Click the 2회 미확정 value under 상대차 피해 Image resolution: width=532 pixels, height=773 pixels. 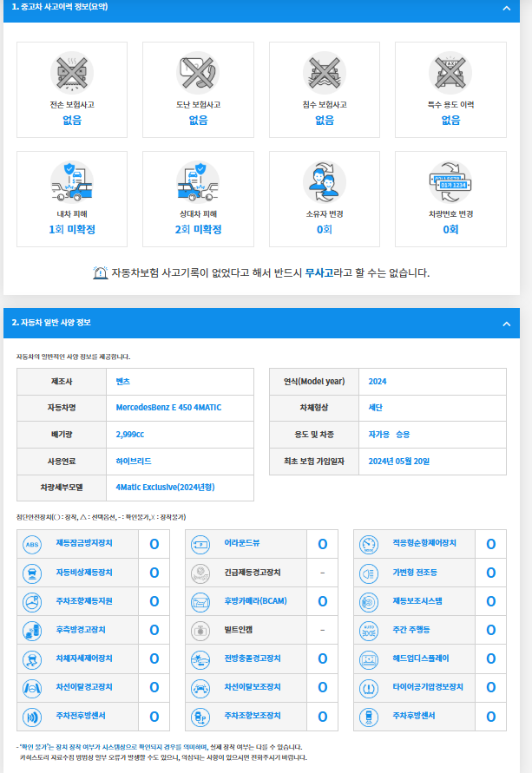tap(198, 229)
